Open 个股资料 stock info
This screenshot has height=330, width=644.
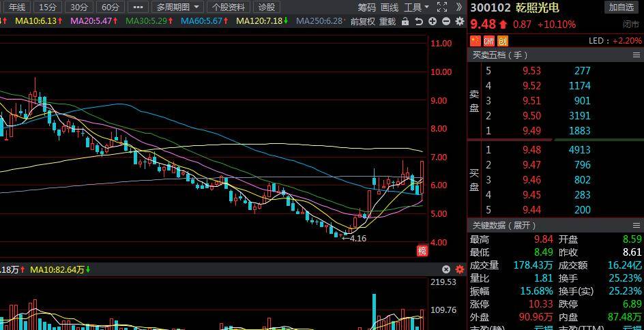tap(229, 7)
